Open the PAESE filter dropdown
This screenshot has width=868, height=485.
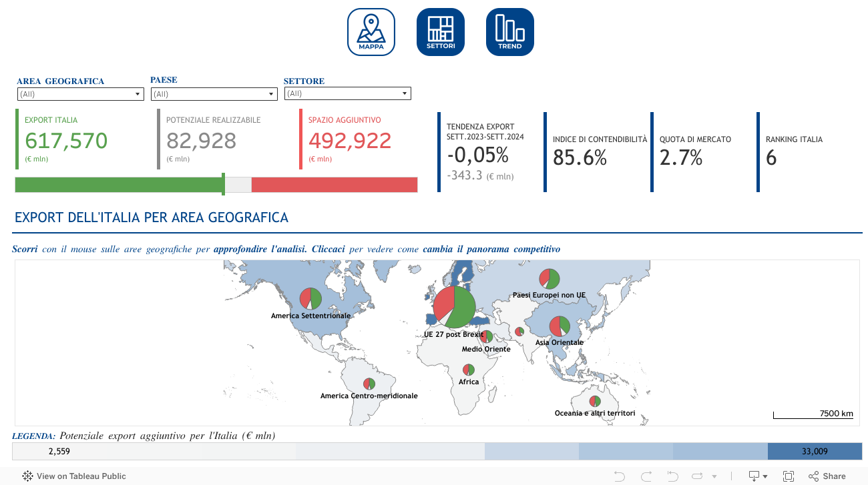(214, 94)
